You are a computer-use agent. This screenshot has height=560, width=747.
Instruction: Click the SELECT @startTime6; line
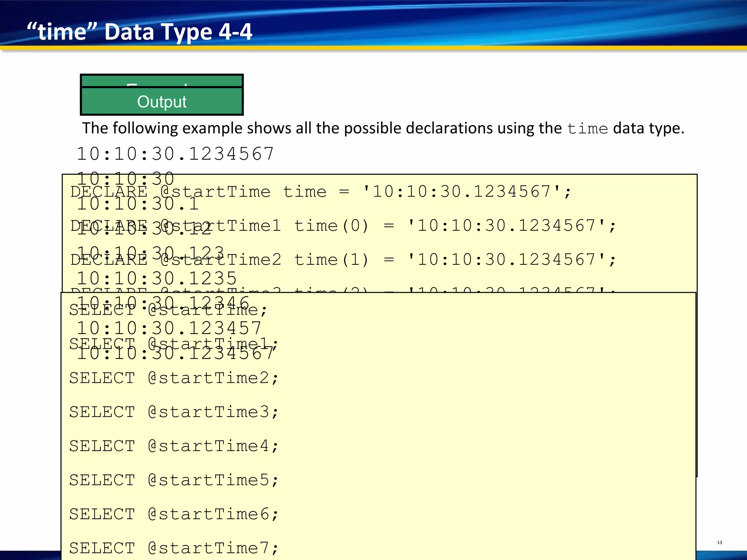pos(174,514)
